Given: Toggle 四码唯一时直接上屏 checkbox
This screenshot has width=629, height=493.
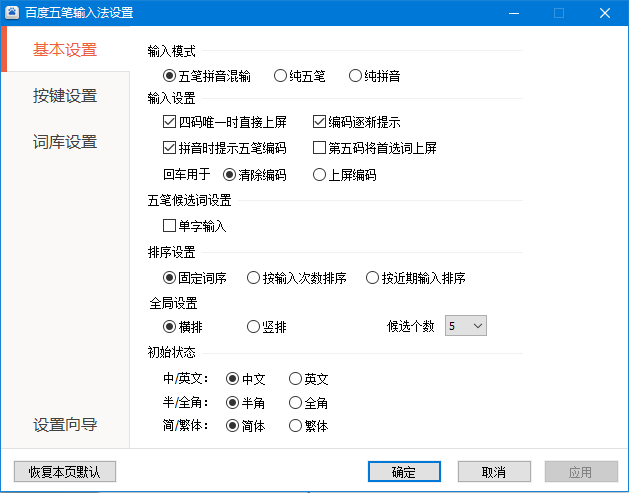Looking at the screenshot, I should (225, 122).
